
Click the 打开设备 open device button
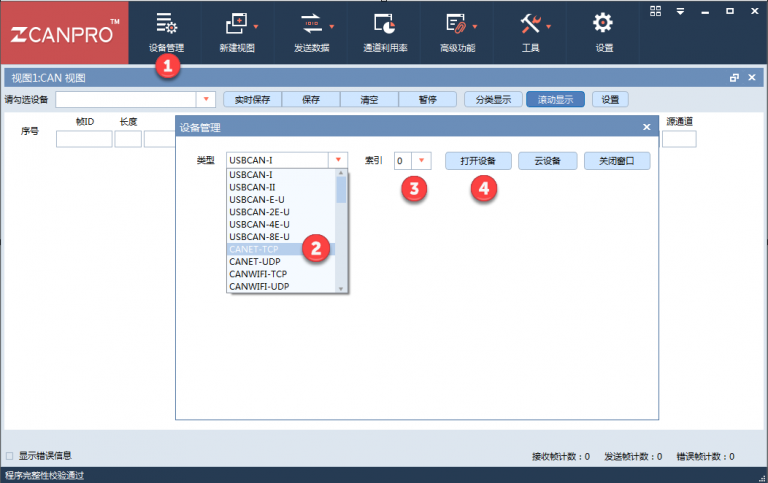click(478, 160)
